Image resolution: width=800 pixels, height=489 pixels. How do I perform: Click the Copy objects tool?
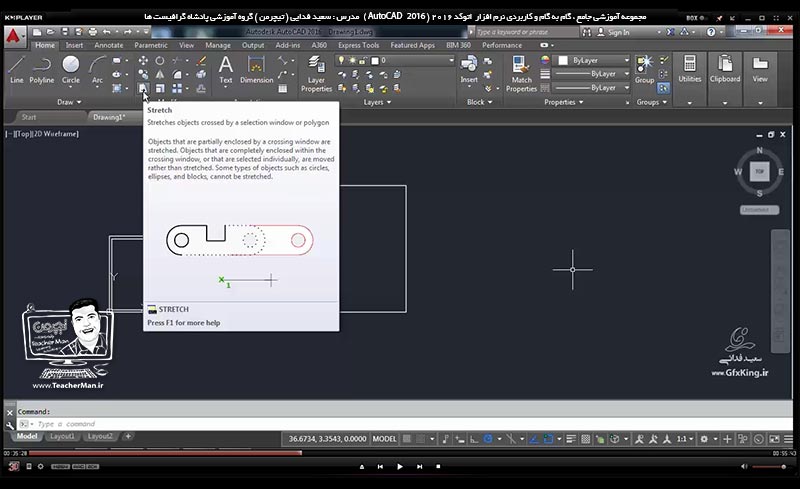point(143,75)
